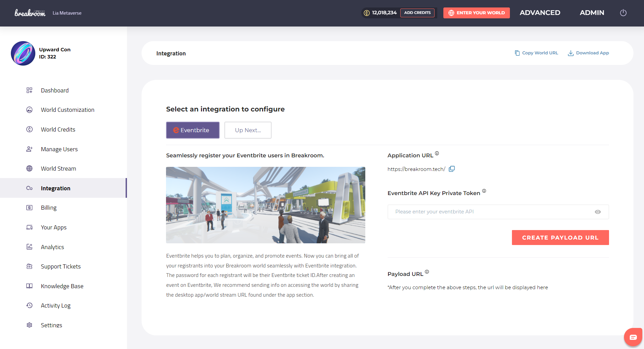The image size is (644, 349).
Task: Click the Your Apps devices icon
Action: [30, 227]
